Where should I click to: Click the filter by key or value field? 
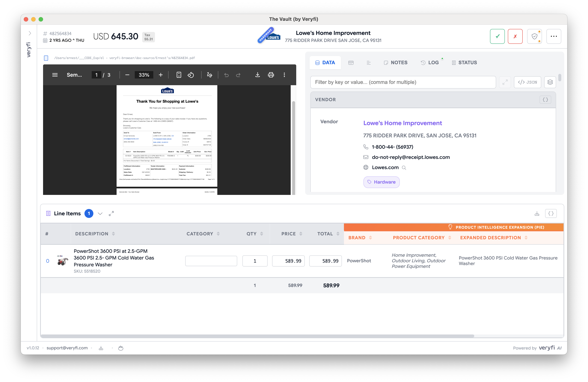403,82
